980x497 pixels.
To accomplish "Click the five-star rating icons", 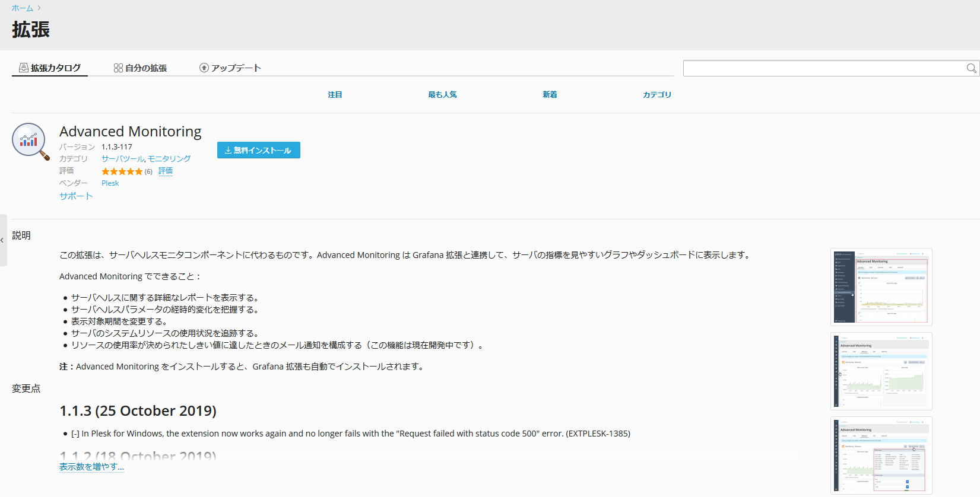I will click(122, 171).
